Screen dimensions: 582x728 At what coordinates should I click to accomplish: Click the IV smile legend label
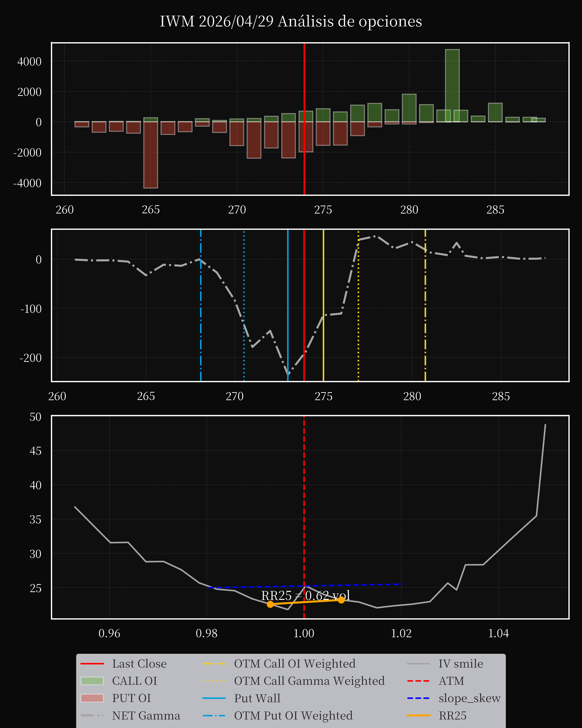[461, 664]
